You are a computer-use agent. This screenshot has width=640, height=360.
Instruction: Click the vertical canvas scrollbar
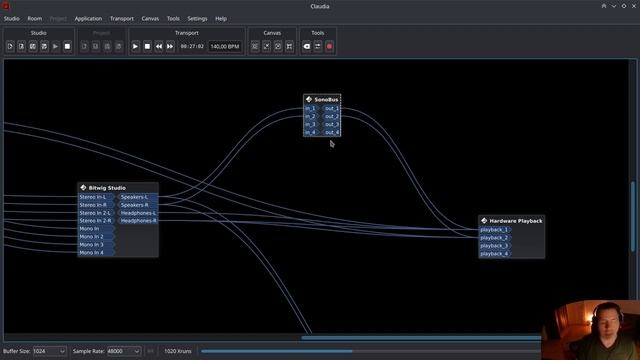point(633,216)
